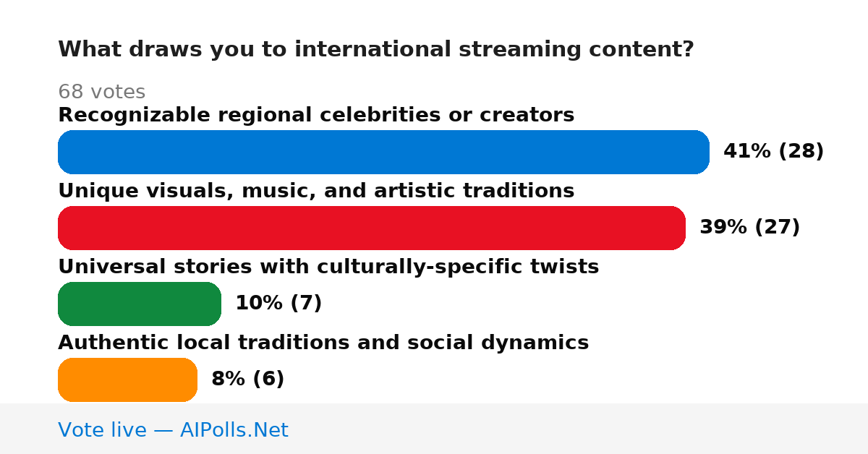Select option Unique visuals, music, and artistic traditions

tap(316, 191)
